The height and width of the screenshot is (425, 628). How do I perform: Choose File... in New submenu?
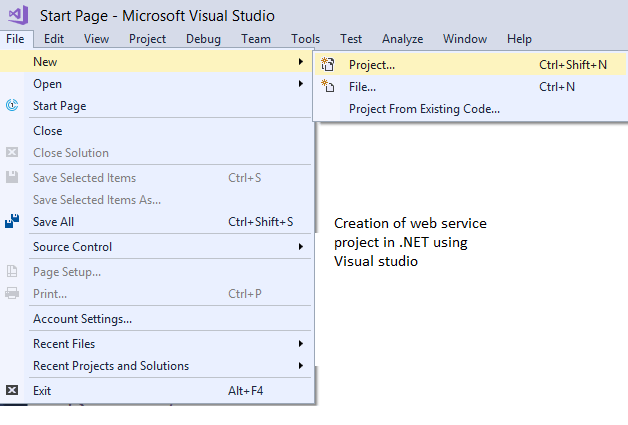(471, 87)
